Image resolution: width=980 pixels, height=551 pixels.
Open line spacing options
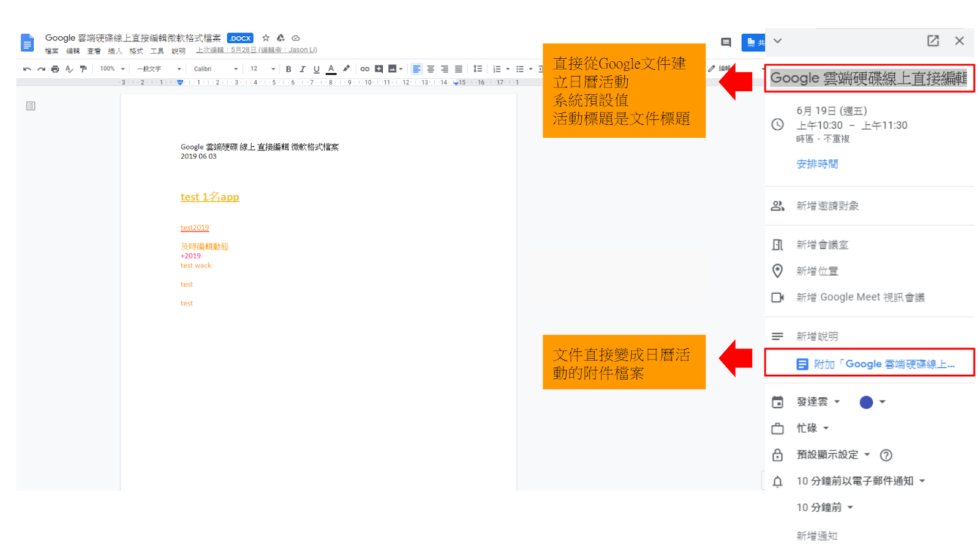478,69
